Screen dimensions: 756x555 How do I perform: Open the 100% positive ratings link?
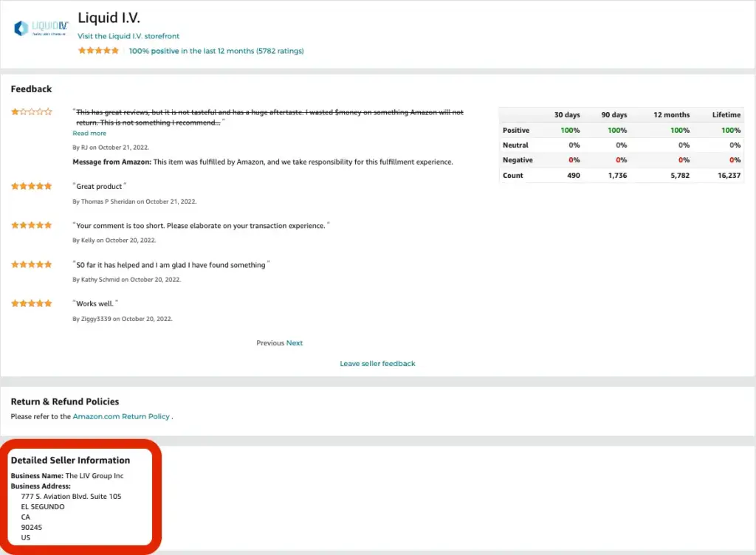tap(216, 51)
